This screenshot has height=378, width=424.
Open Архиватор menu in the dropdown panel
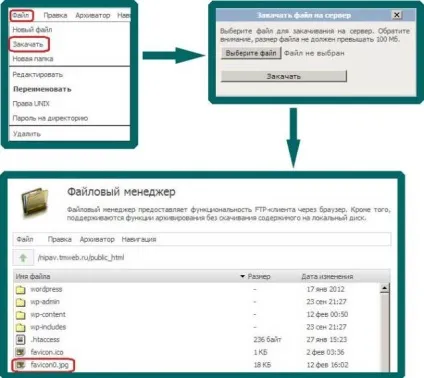[x=93, y=15]
